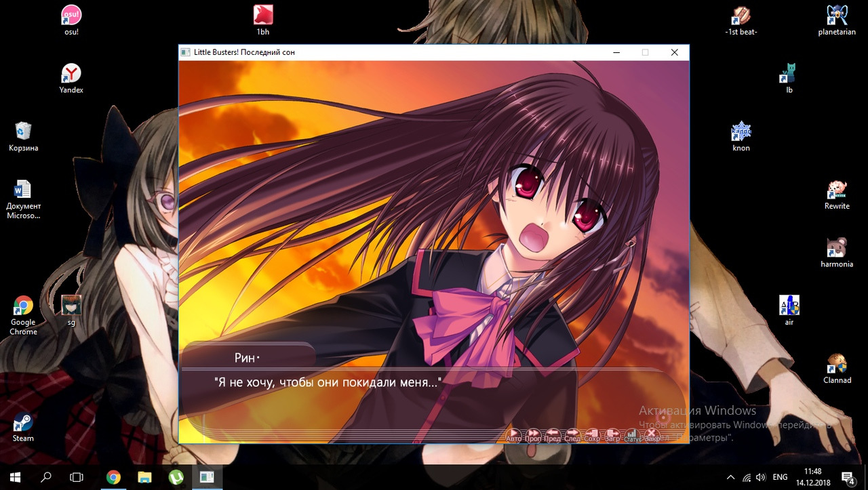The height and width of the screenshot is (490, 868).
Task: Hide the text box with Закр button
Action: pos(652,434)
